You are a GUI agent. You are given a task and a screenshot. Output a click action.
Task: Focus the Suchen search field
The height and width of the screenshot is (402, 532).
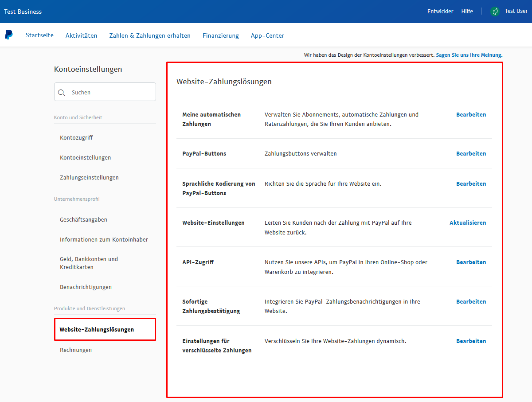click(x=105, y=92)
